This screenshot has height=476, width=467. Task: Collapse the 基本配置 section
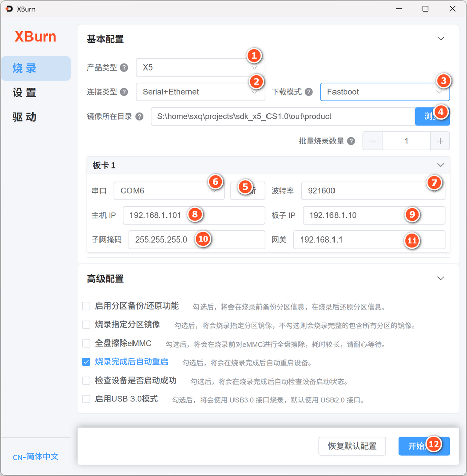pos(441,39)
